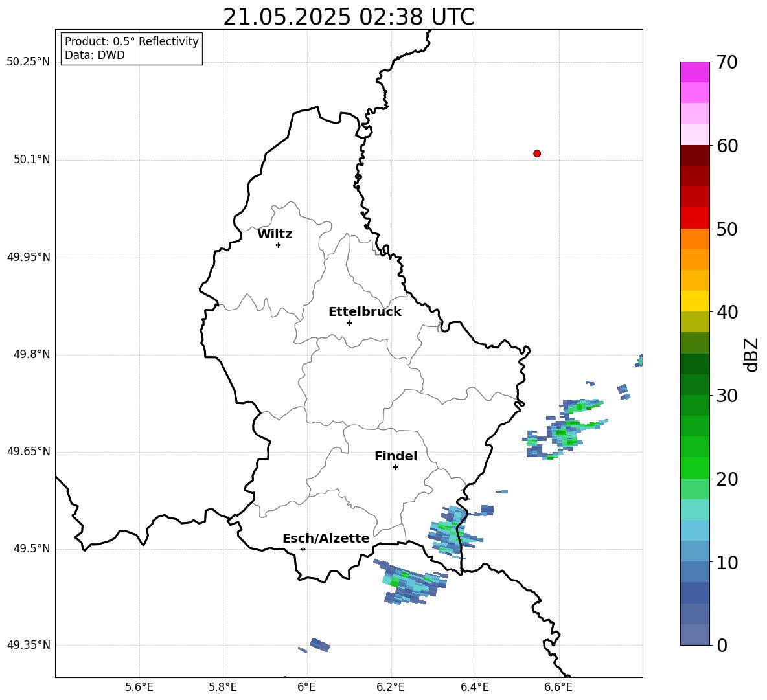The width and height of the screenshot is (767, 700).
Task: Click the 70 colorbar tick label
Action: coord(727,63)
